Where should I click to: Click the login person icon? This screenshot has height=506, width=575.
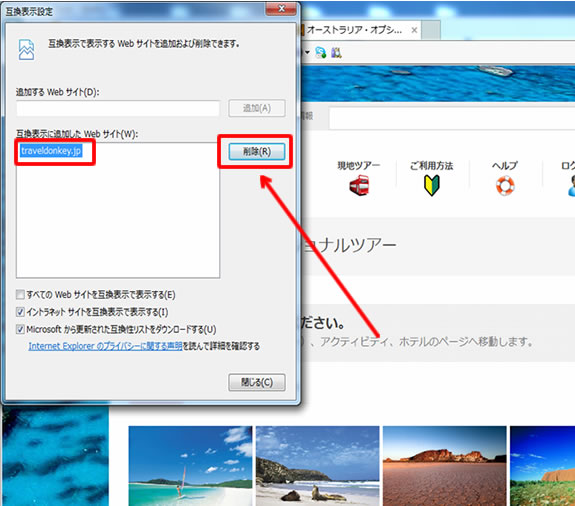(x=571, y=186)
